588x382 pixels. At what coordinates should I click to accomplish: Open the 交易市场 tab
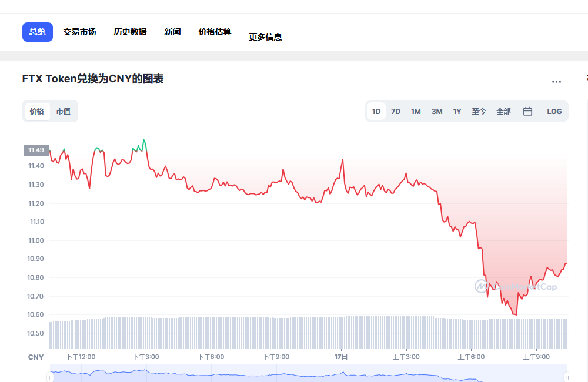click(79, 32)
